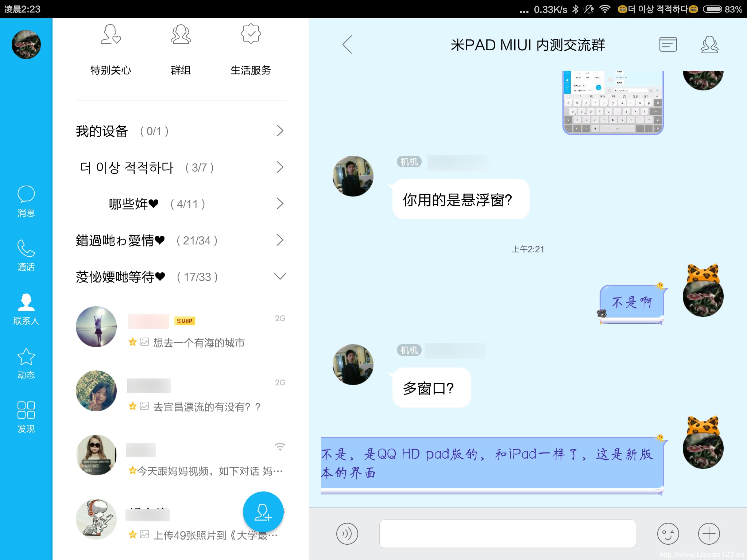Open contact who uploaded 49张照片
Screen dimensions: 747x560
point(181,519)
